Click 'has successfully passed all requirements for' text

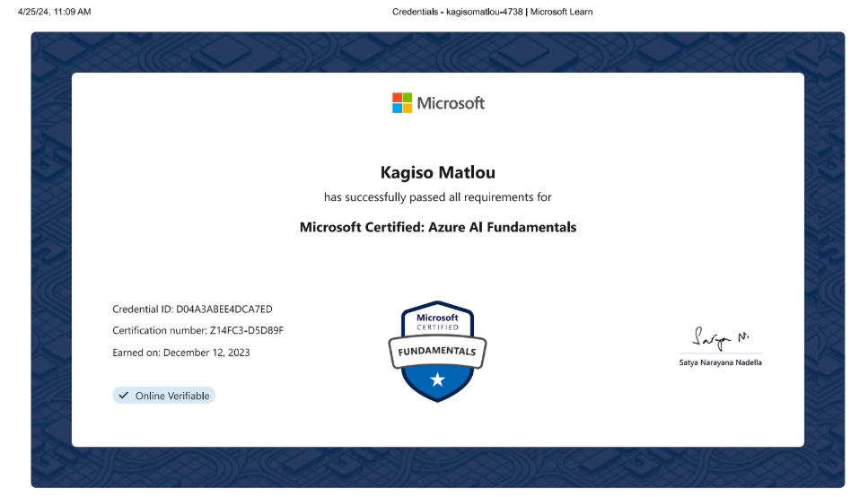(x=437, y=197)
